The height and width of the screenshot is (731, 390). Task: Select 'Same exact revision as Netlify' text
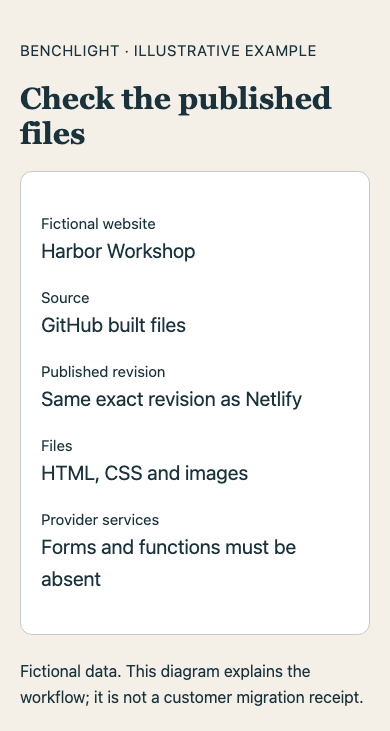(x=171, y=400)
